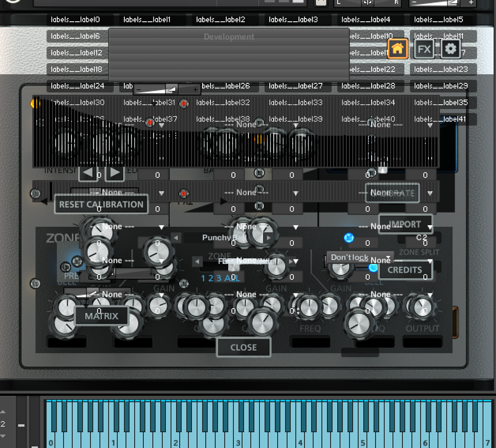The image size is (496, 448).
Task: Click the red dot beside labels__label31
Action: tap(184, 104)
